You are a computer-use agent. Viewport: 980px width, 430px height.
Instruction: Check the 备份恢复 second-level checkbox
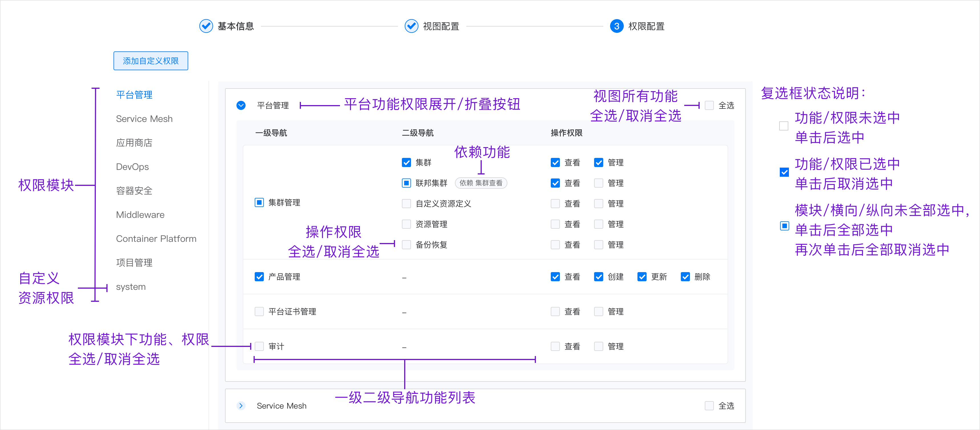tap(406, 244)
